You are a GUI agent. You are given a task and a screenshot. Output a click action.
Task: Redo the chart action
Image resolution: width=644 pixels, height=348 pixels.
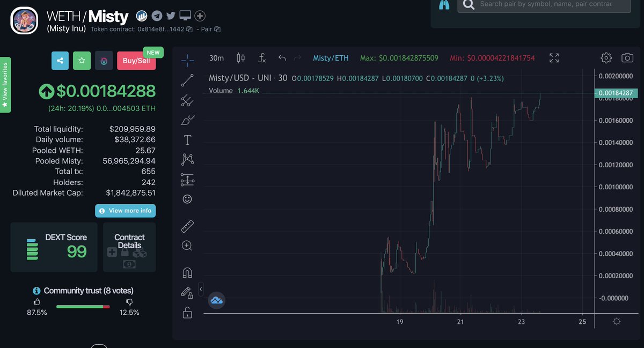tap(298, 58)
